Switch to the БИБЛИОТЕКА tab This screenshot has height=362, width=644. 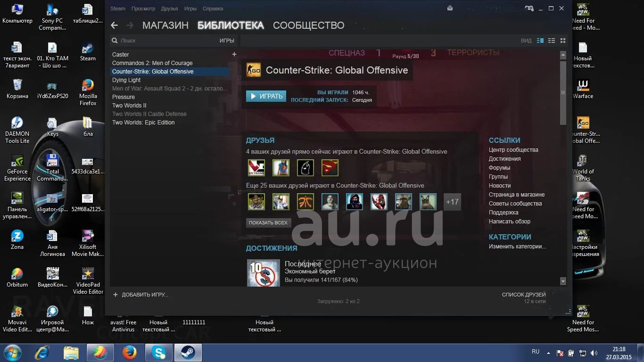tap(231, 25)
